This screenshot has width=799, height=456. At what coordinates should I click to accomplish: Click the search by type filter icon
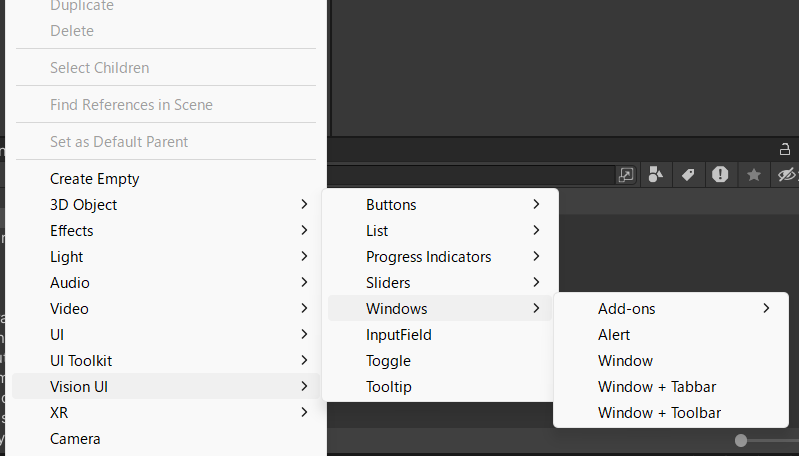click(655, 175)
